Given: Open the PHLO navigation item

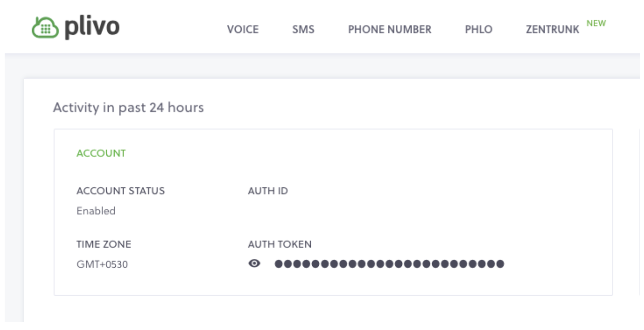Looking at the screenshot, I should pos(479,29).
